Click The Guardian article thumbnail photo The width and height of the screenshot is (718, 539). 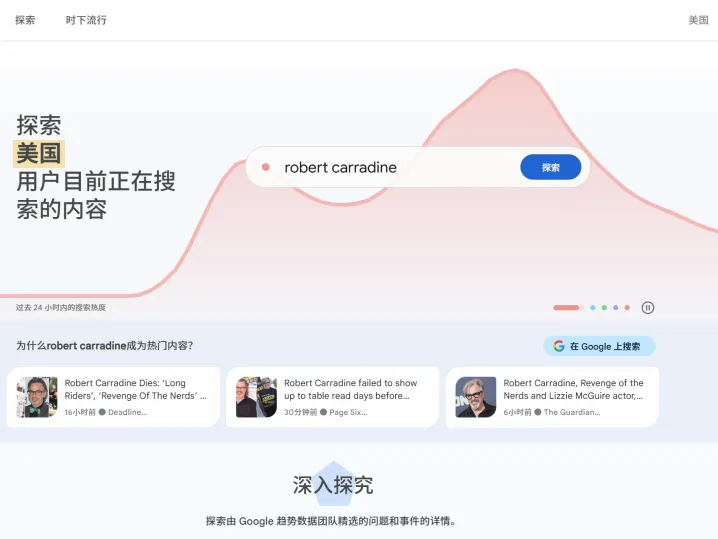(476, 397)
